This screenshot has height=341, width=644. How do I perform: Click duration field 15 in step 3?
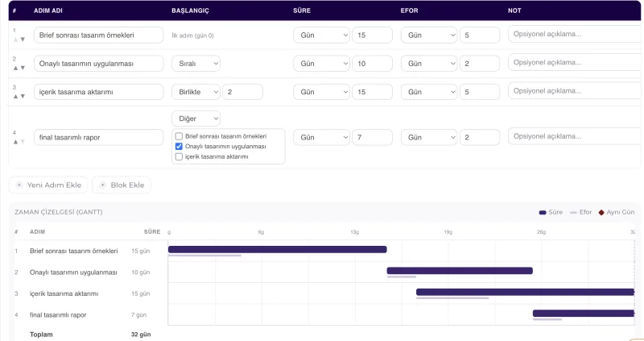click(x=372, y=92)
